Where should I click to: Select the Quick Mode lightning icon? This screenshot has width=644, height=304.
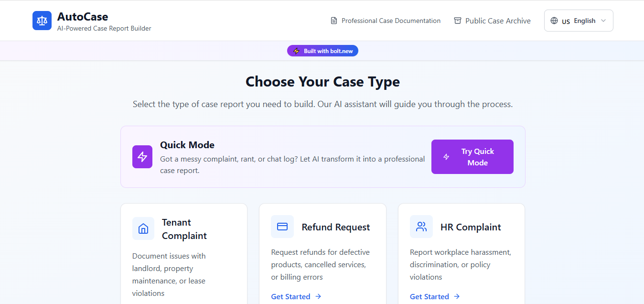point(142,156)
